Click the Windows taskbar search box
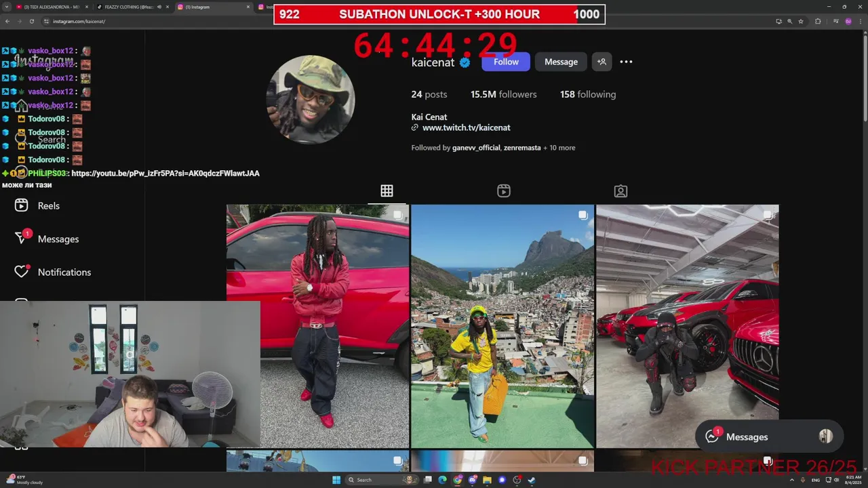This screenshot has width=868, height=488. coord(381,480)
